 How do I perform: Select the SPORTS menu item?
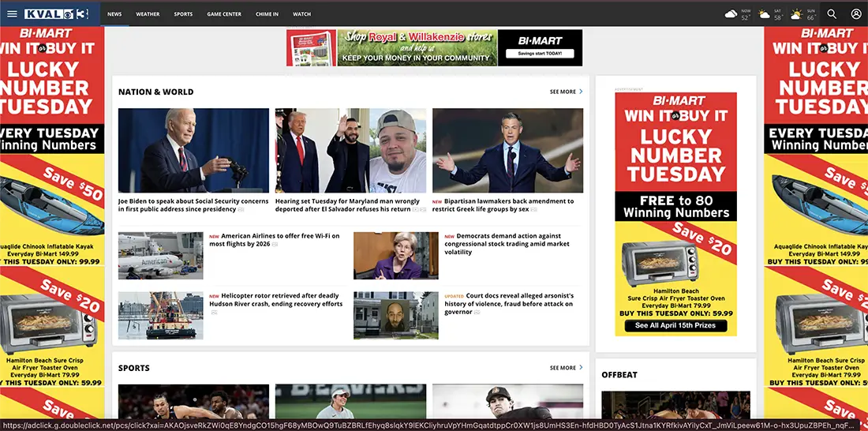[183, 14]
